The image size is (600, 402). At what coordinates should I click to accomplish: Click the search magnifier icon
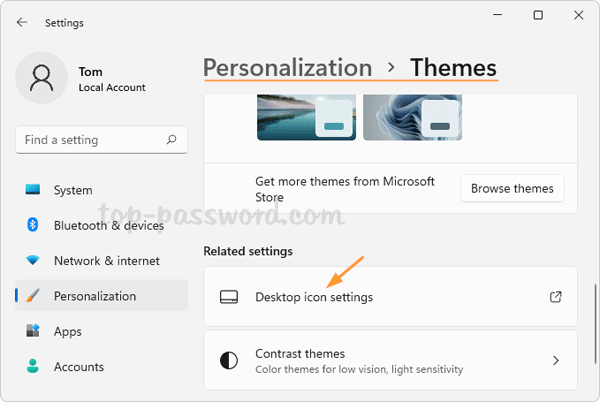pos(172,140)
